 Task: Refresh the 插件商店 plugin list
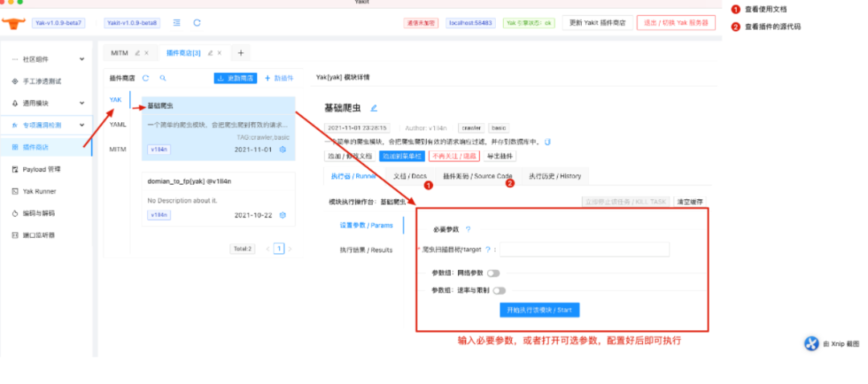pyautogui.click(x=145, y=79)
